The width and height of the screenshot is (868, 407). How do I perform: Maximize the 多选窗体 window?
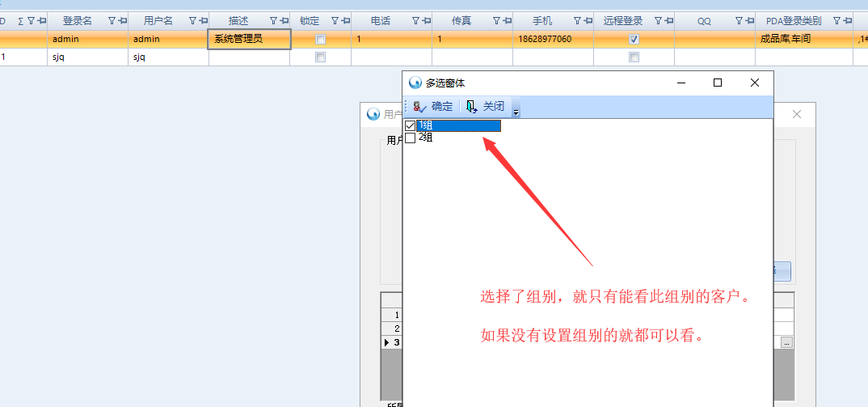pos(717,83)
